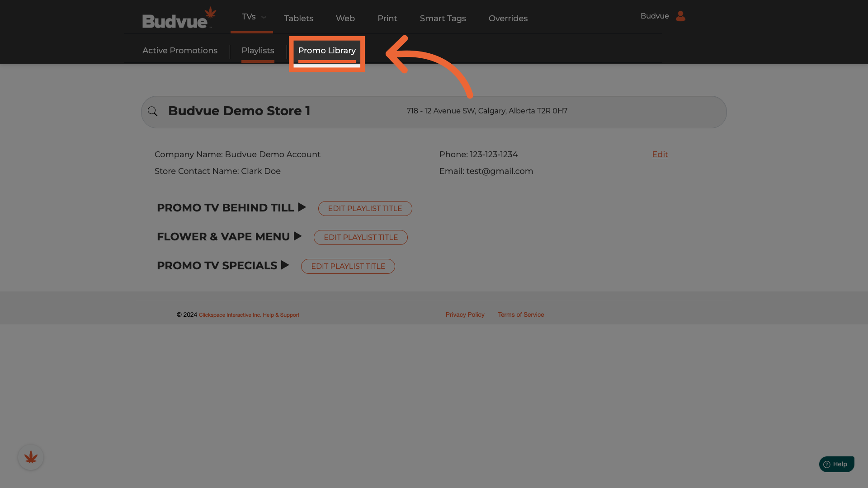Screen dimensions: 868x488
Task: Expand Flower & Vape Menu playlist arrow
Action: coord(297,236)
